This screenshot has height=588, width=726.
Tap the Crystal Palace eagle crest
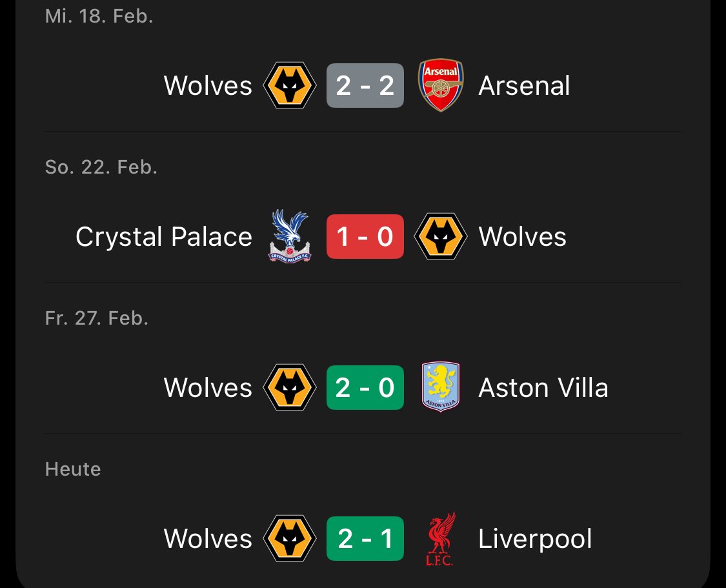coord(289,236)
